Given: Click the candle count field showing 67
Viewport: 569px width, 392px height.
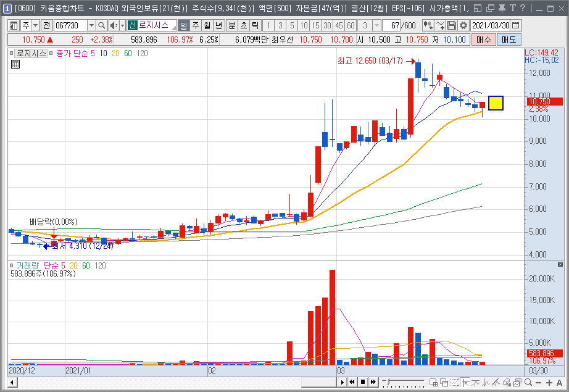Looking at the screenshot, I should tap(391, 25).
